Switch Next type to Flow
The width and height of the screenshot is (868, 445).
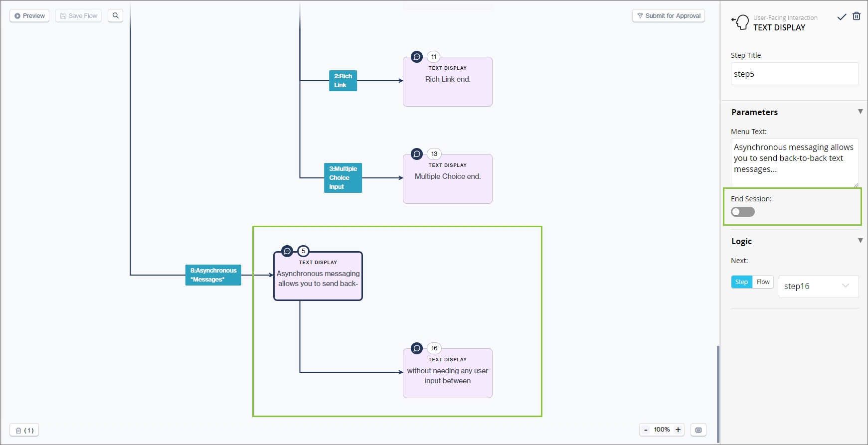pyautogui.click(x=763, y=282)
